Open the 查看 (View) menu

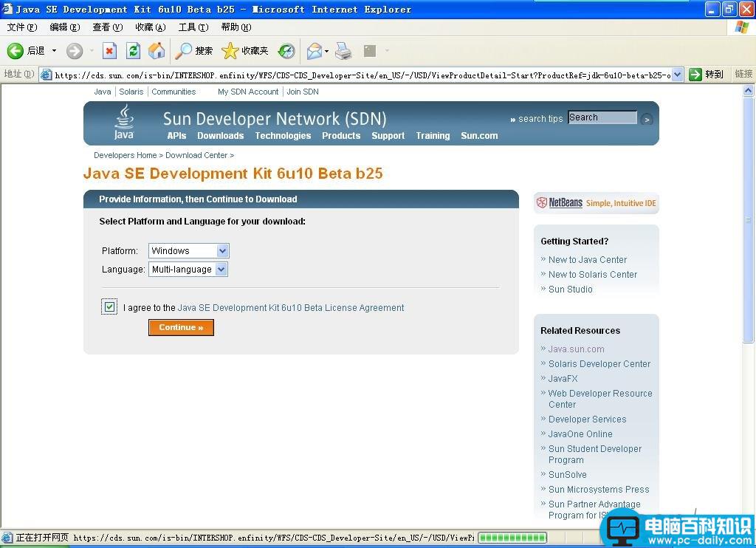108,27
